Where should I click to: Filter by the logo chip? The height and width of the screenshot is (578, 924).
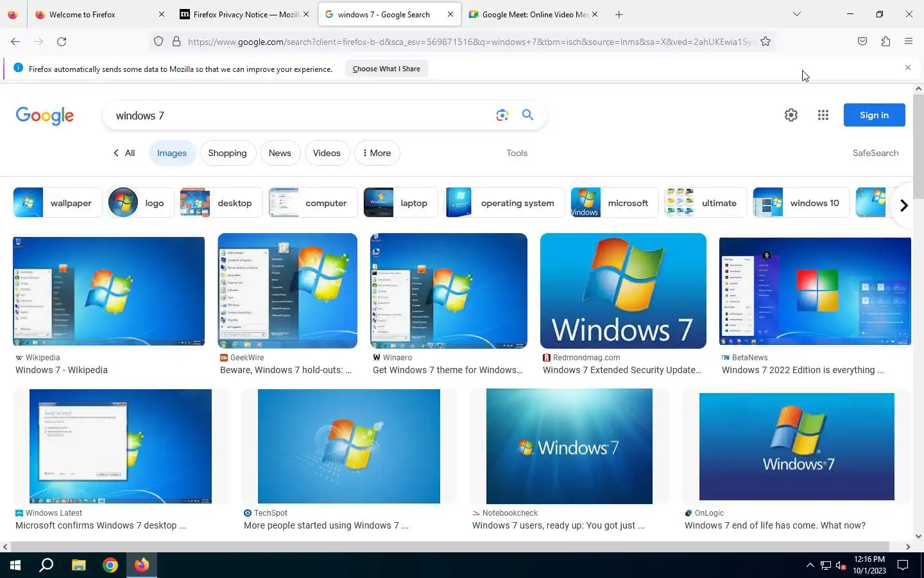[x=141, y=203]
